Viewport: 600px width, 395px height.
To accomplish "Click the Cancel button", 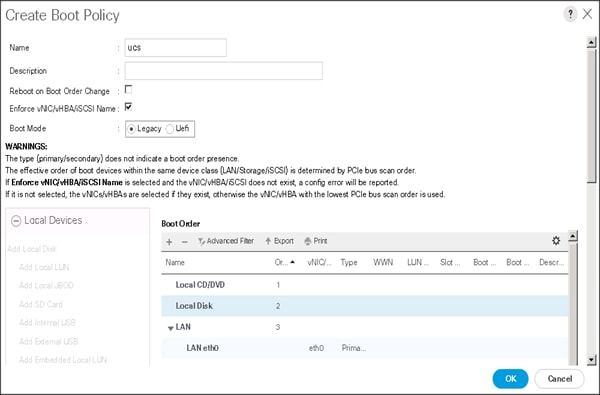I will tap(559, 379).
